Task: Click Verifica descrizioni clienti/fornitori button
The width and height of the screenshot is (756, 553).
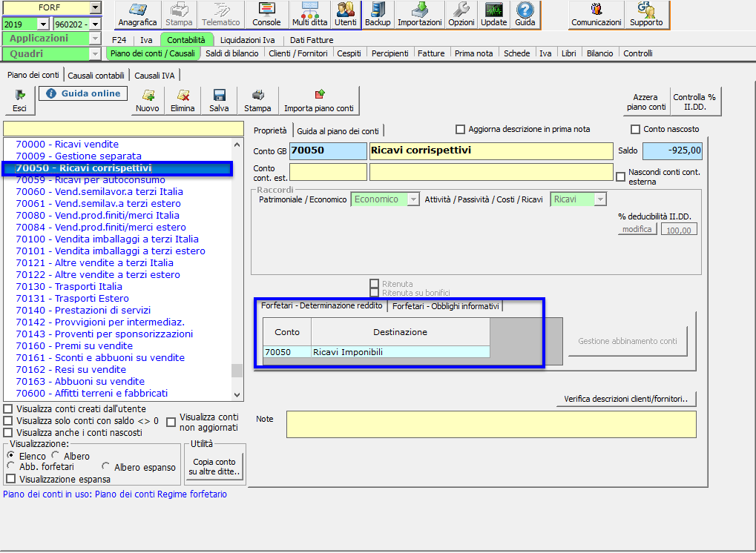Action: 625,400
